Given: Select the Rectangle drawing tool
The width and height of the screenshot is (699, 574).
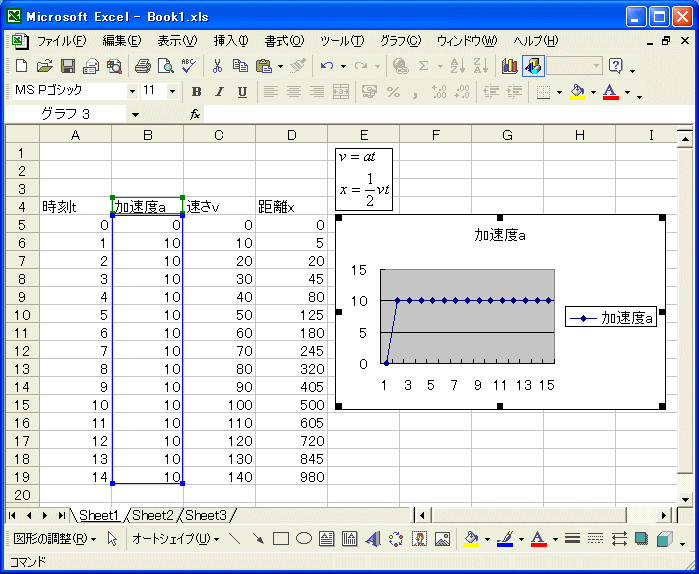Looking at the screenshot, I should coord(280,539).
